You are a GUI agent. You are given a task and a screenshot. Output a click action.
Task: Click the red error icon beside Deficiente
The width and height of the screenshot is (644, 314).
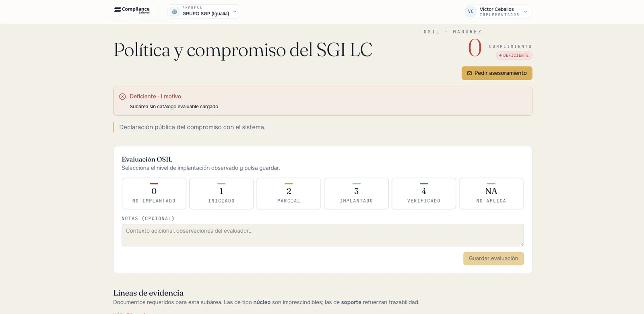122,97
